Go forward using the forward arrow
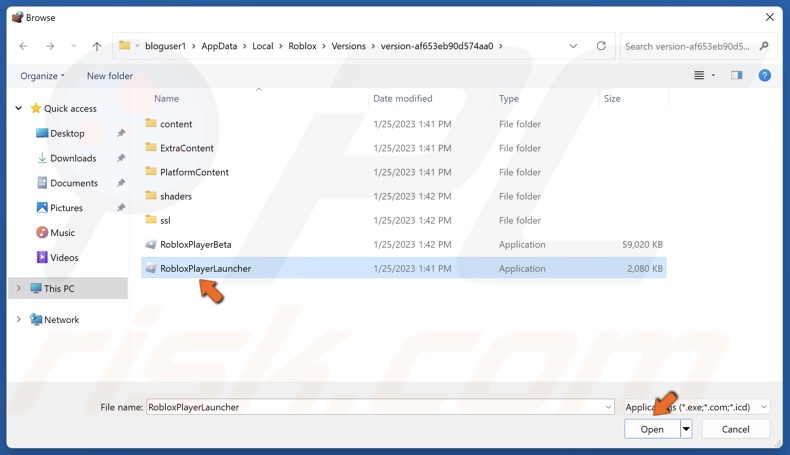 point(50,46)
